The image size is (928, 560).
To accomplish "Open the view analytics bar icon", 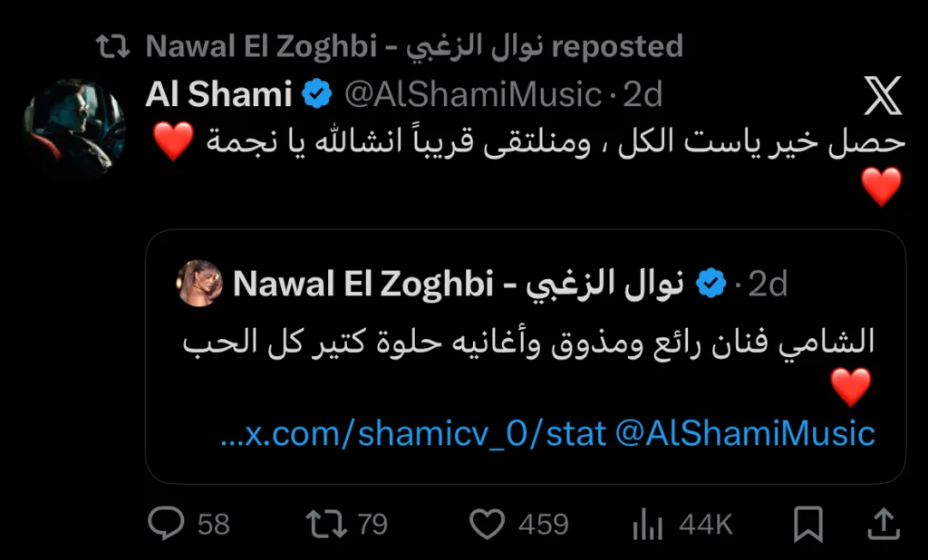I will point(644,524).
